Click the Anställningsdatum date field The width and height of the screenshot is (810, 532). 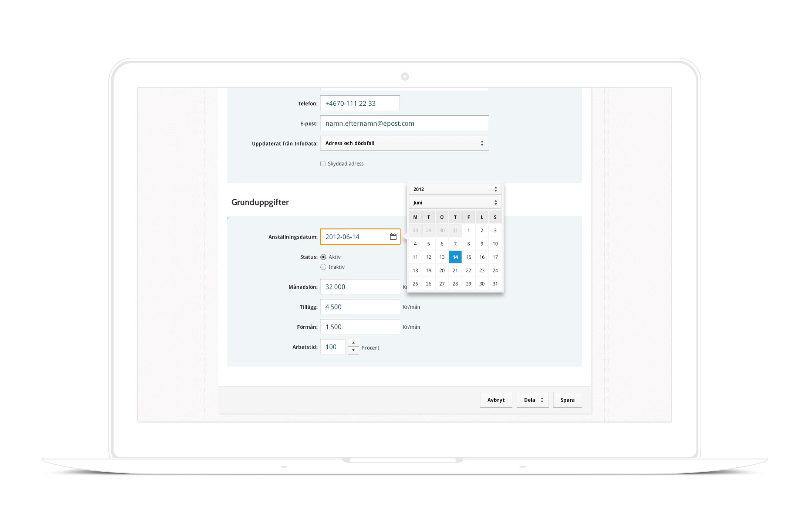click(x=360, y=237)
